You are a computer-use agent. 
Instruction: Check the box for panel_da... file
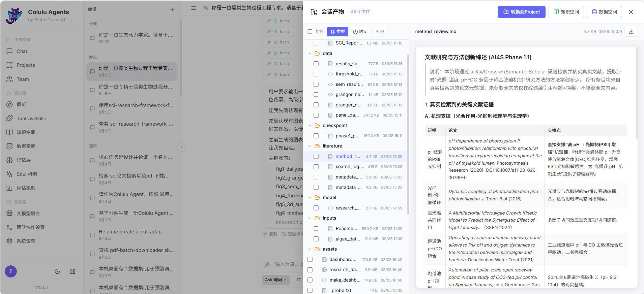click(x=316, y=115)
